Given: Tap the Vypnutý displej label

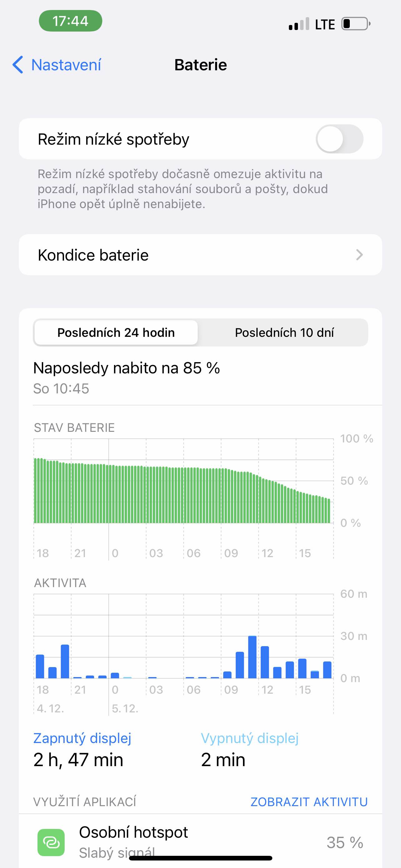Looking at the screenshot, I should (x=250, y=738).
